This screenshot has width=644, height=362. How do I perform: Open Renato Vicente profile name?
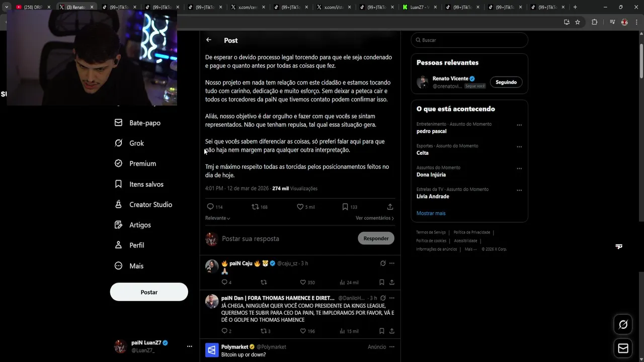450,78
